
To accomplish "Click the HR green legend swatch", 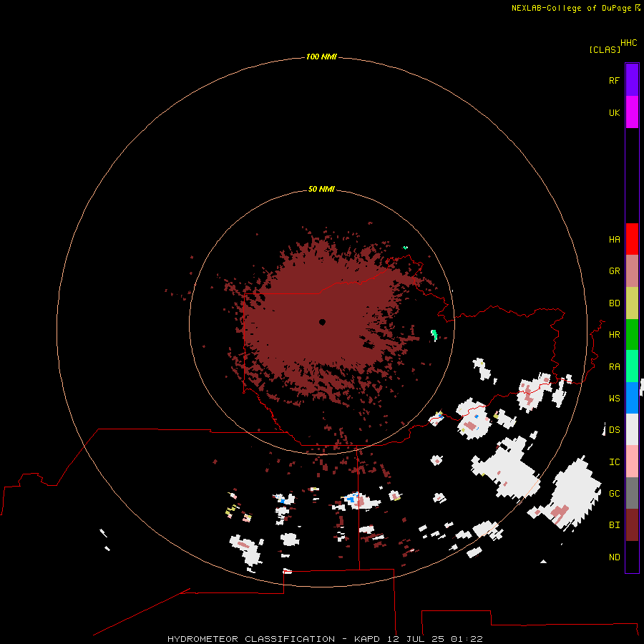I will coord(632,335).
